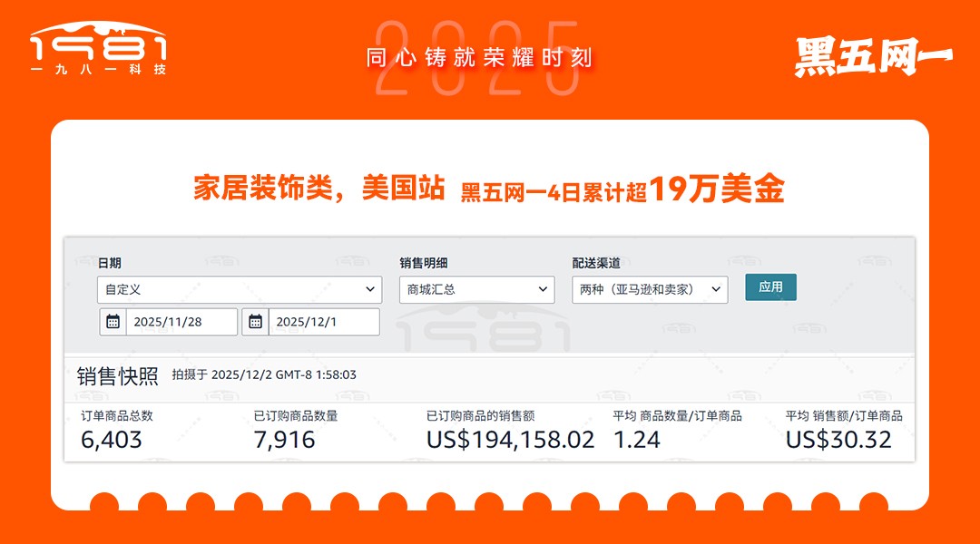Click the end date field 2025/12/1

click(323, 322)
